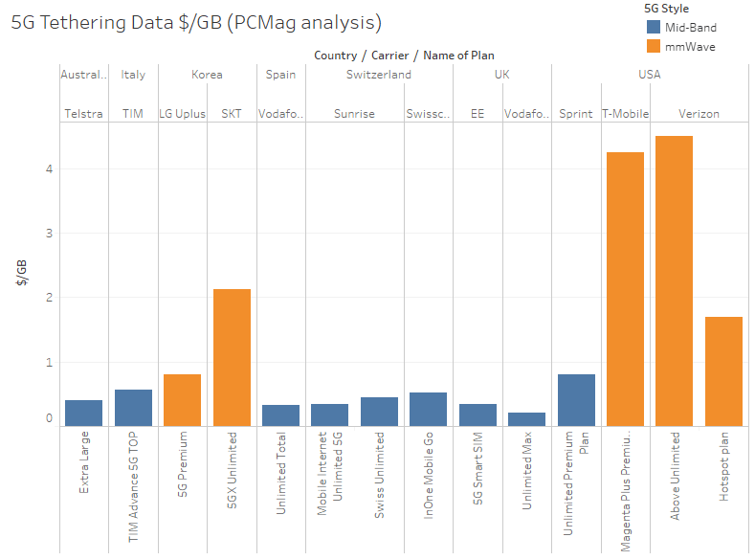The image size is (755, 560).
Task: Select the Unlimited Premium Plan bar
Action: tap(576, 400)
